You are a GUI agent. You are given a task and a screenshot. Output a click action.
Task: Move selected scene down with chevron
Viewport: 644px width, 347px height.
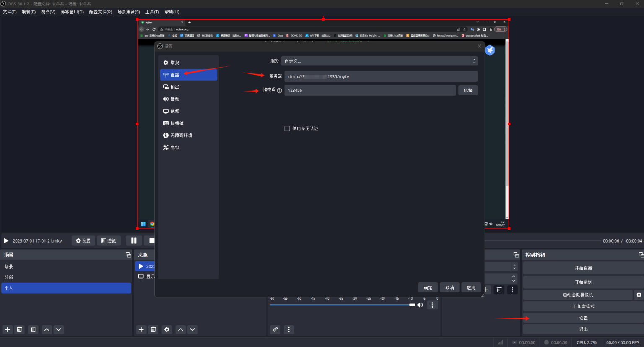(x=59, y=329)
